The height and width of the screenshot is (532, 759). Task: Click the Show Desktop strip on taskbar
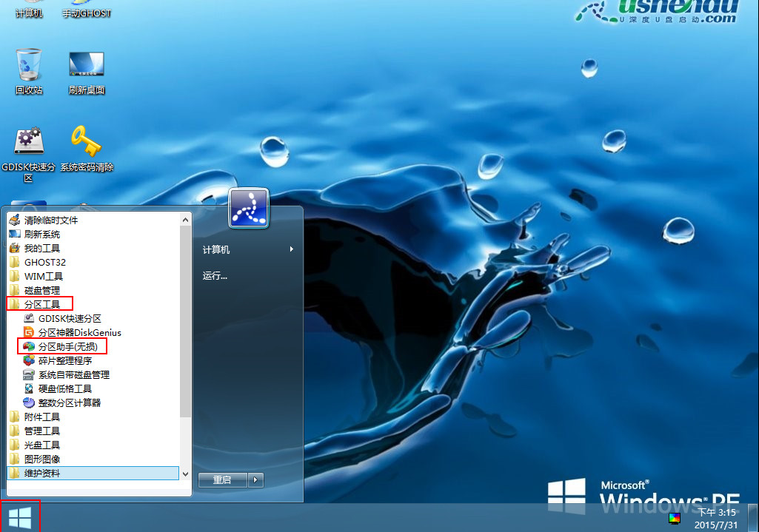coord(753,517)
